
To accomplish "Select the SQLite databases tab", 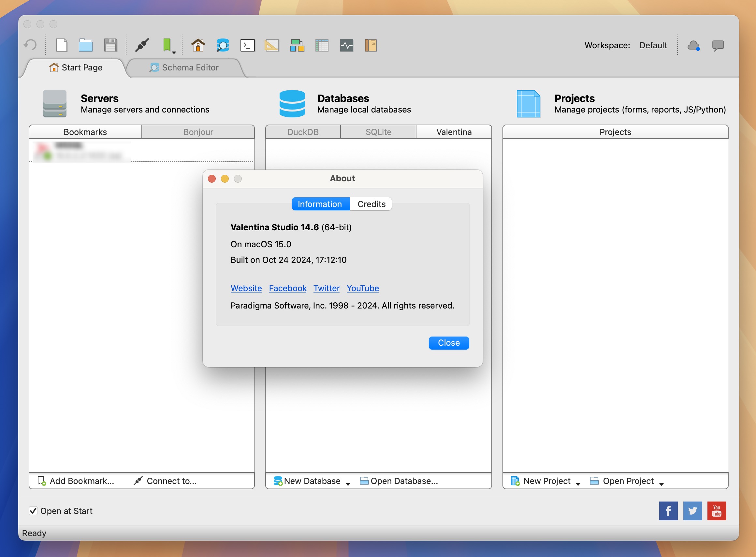I will click(378, 132).
